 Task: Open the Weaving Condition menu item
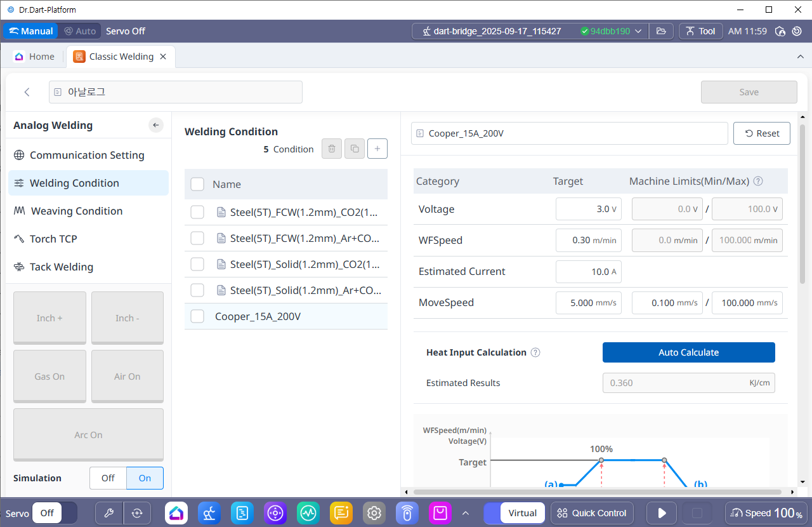[76, 211]
